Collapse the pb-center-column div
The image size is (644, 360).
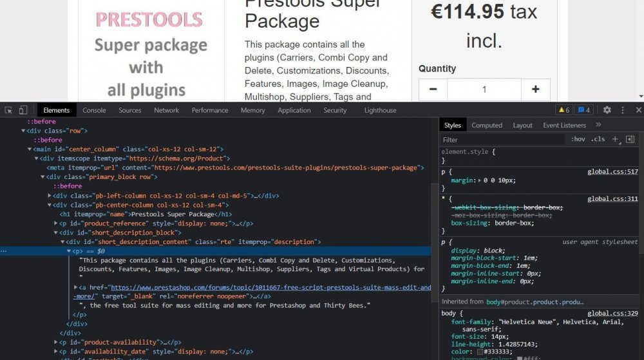tap(50, 205)
